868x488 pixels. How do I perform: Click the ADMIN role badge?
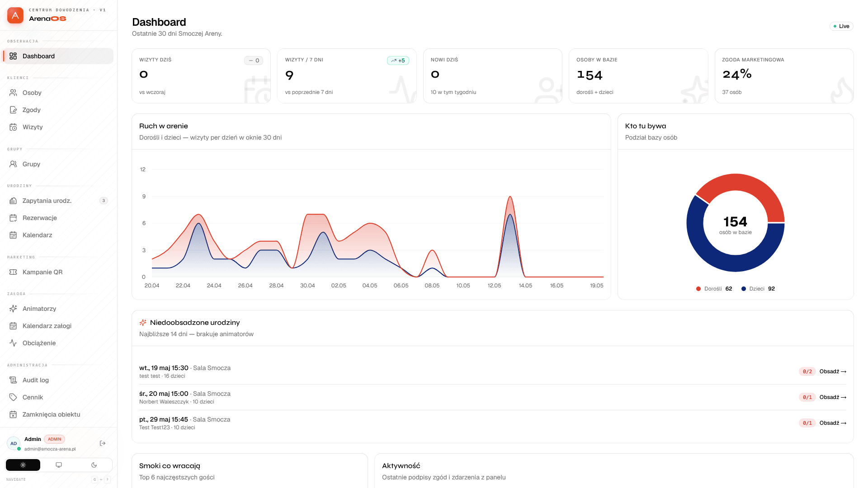(x=55, y=439)
